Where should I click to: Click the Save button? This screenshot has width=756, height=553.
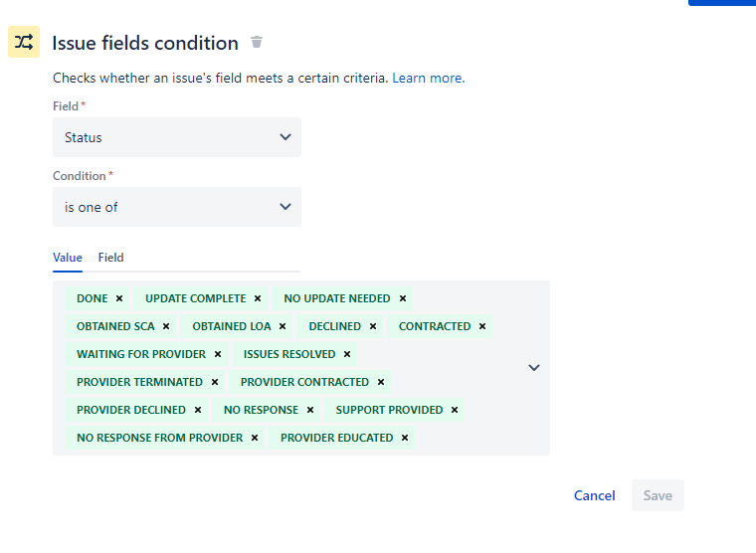pos(658,495)
